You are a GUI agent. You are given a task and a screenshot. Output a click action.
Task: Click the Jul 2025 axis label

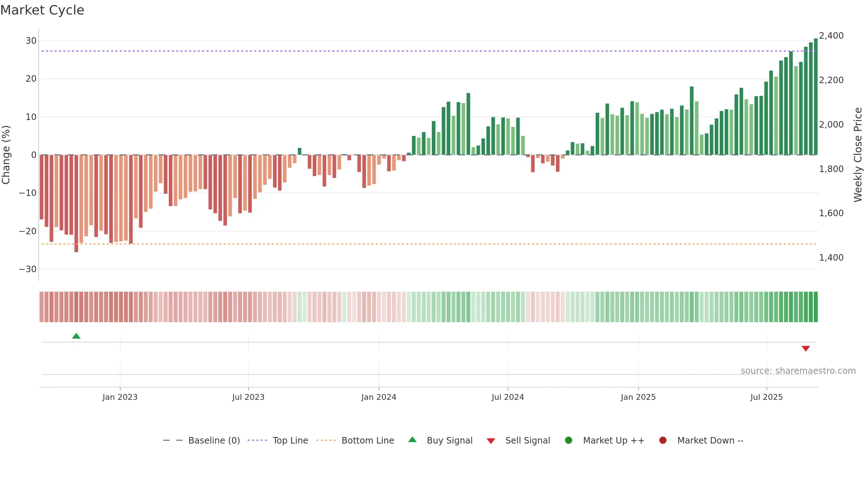[x=767, y=397]
